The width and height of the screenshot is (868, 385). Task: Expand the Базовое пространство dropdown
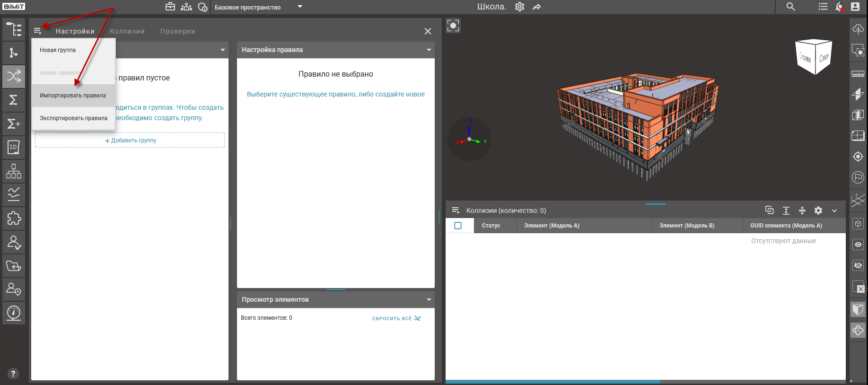299,7
